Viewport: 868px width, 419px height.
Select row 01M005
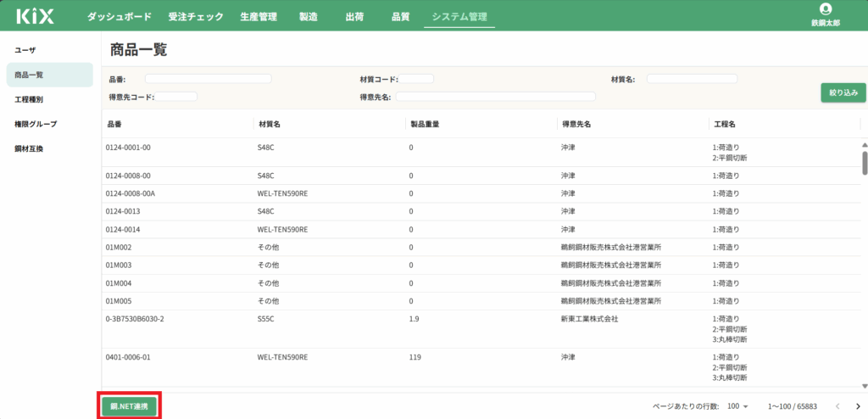[481, 301]
